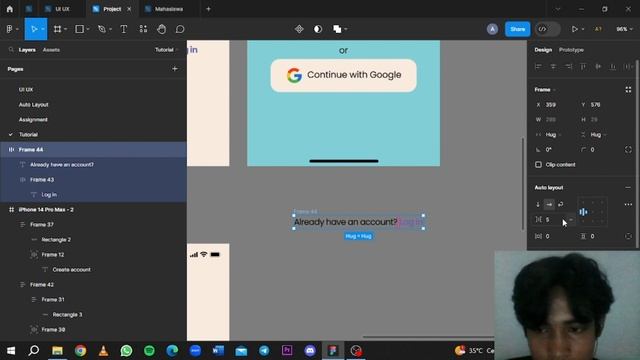This screenshot has width=640, height=360.
Task: Click the X position input field
Action: point(554,105)
